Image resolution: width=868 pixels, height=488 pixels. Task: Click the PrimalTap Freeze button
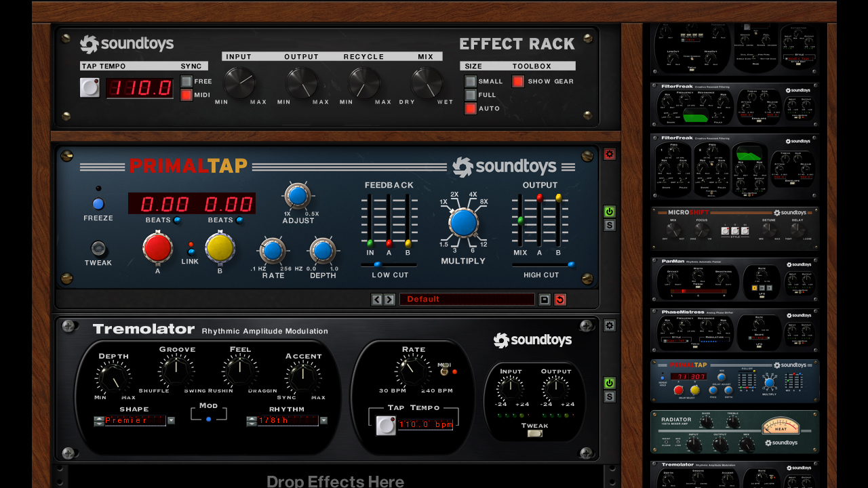[x=98, y=204]
